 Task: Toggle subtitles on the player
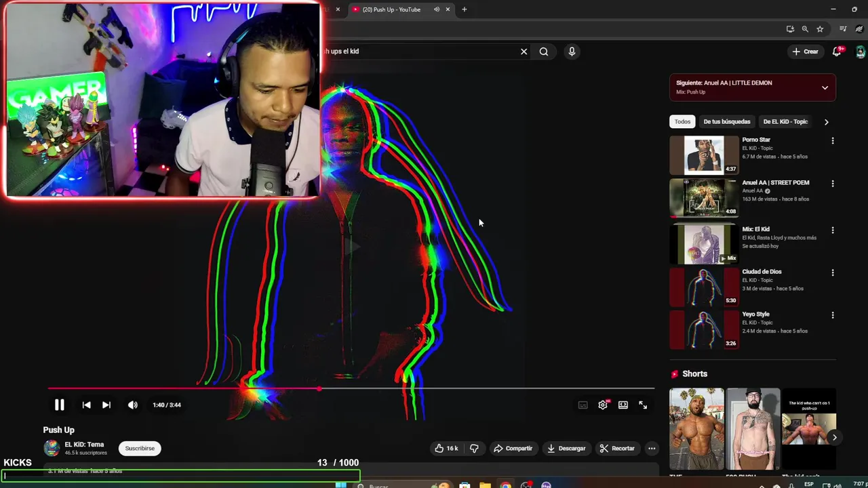[583, 405]
